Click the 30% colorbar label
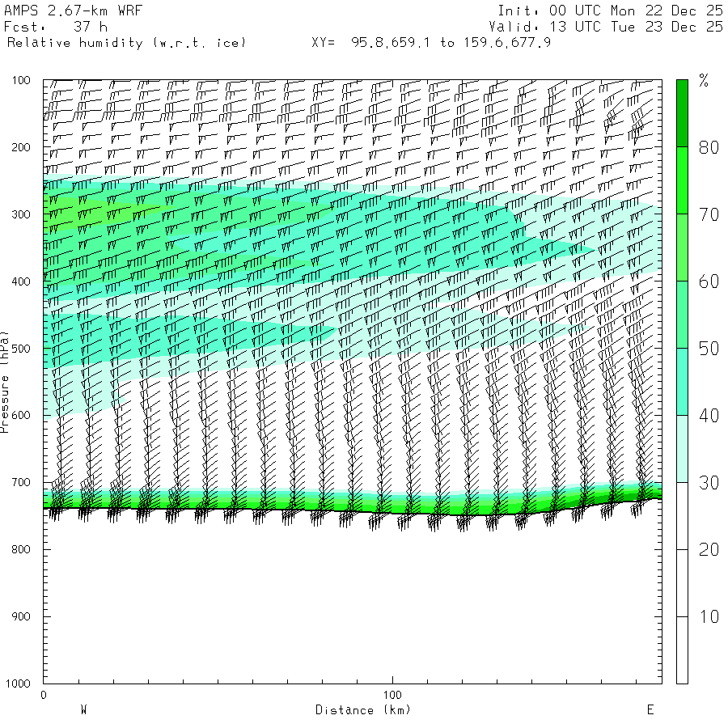728x728 pixels. point(709,483)
